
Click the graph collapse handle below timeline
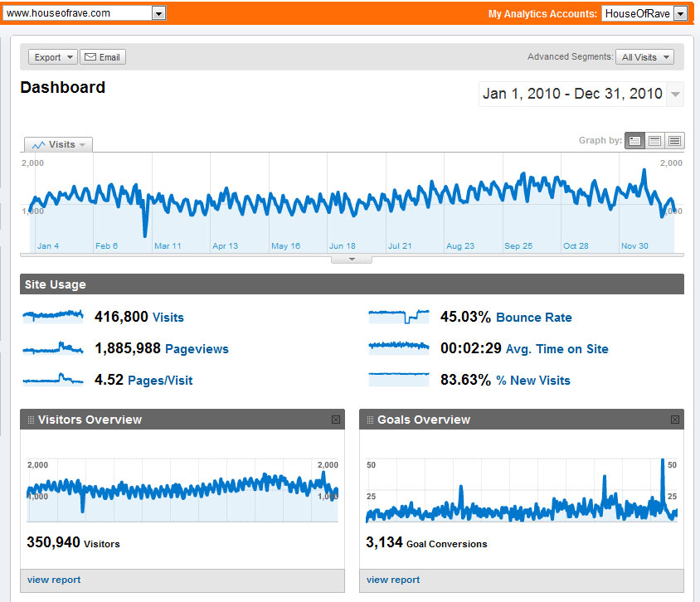point(352,259)
